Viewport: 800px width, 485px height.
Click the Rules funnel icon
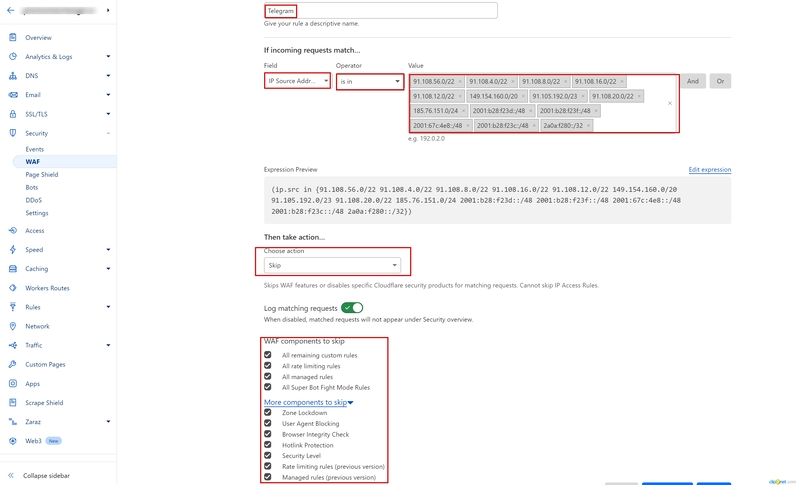(13, 307)
